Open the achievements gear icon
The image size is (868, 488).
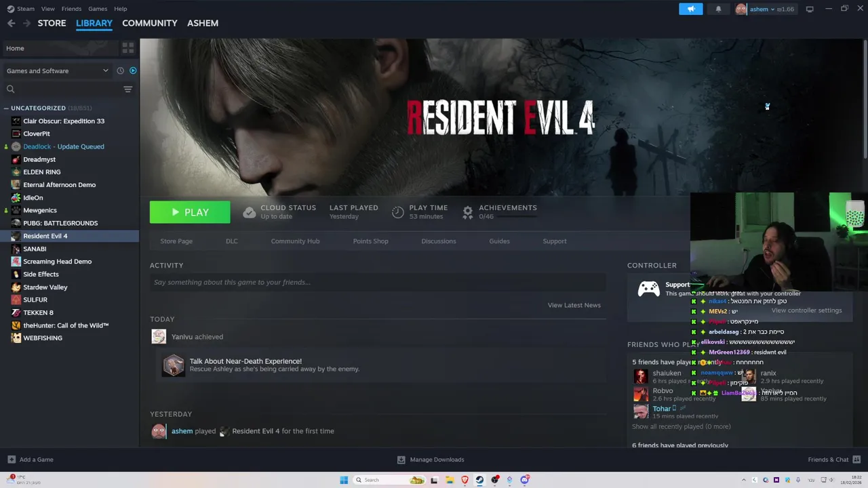[467, 212]
